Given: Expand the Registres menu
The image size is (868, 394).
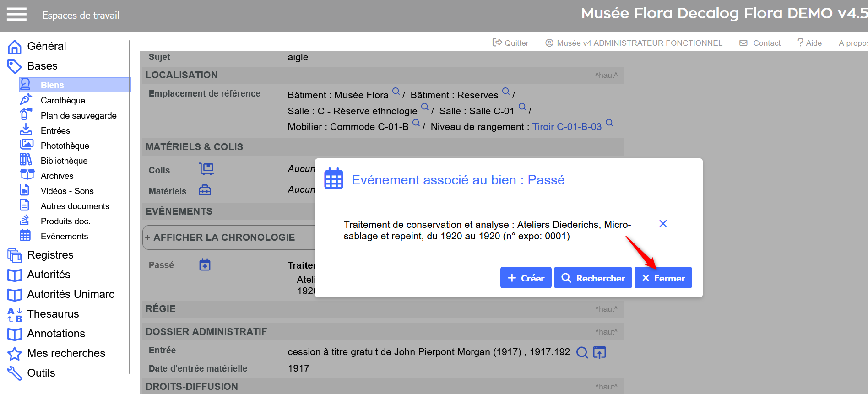Looking at the screenshot, I should tap(50, 255).
